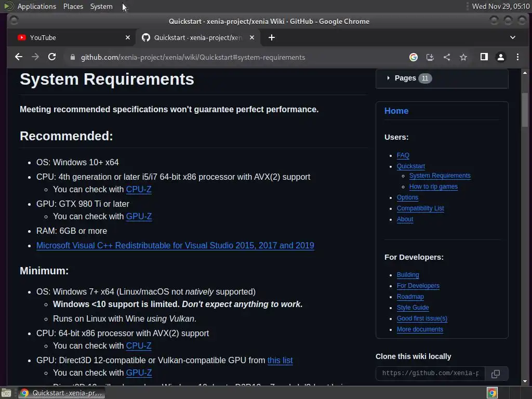Close the YouTube tab
532x399 pixels.
[128, 37]
